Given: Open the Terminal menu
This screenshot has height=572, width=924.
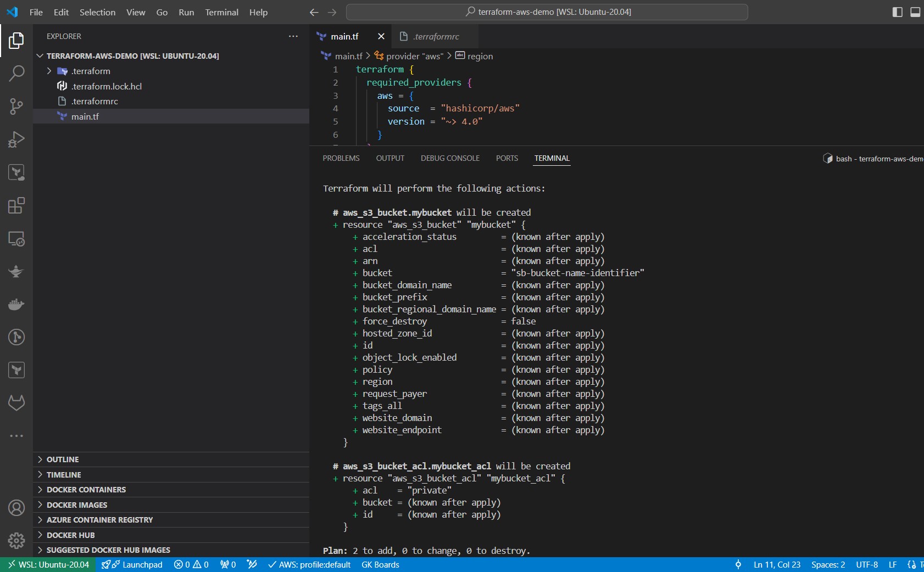Looking at the screenshot, I should tap(222, 12).
